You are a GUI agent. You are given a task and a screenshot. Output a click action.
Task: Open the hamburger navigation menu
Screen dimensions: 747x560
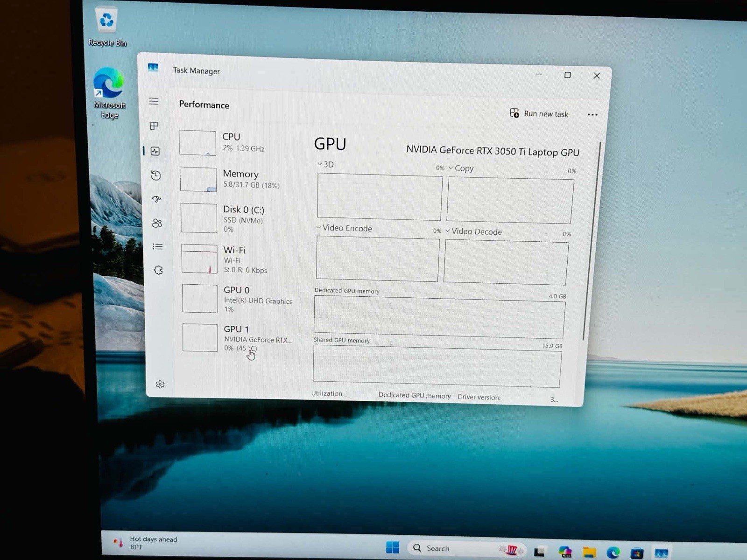pos(154,101)
